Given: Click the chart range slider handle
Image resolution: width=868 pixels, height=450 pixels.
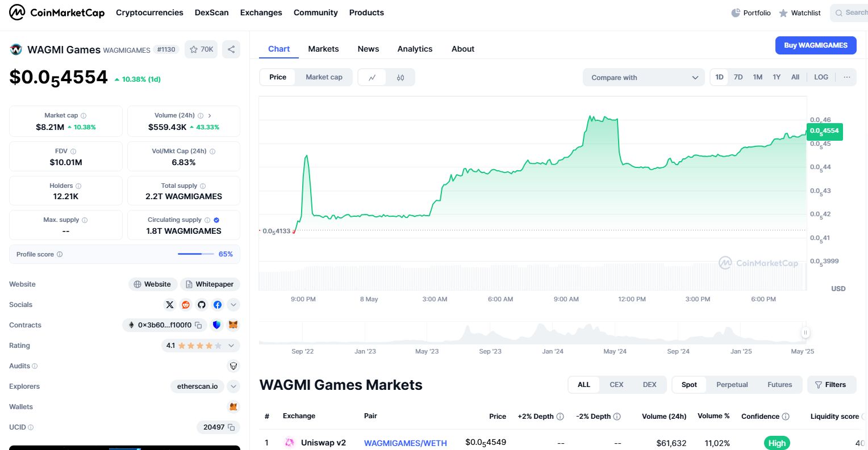Looking at the screenshot, I should click(805, 333).
